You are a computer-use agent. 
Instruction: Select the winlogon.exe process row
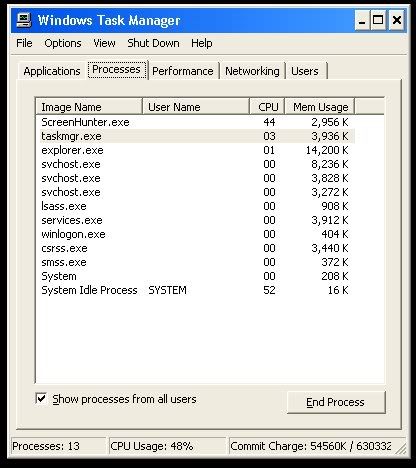[x=197, y=234]
